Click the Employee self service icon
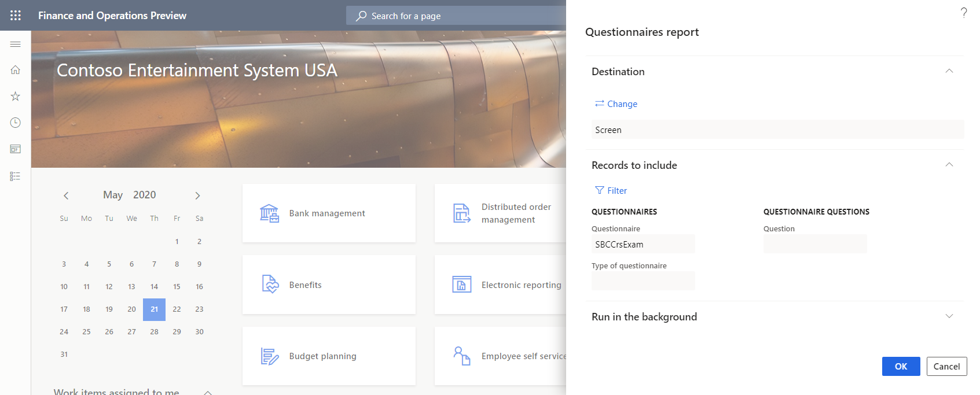Screen dimensions: 980x395 coord(461,356)
